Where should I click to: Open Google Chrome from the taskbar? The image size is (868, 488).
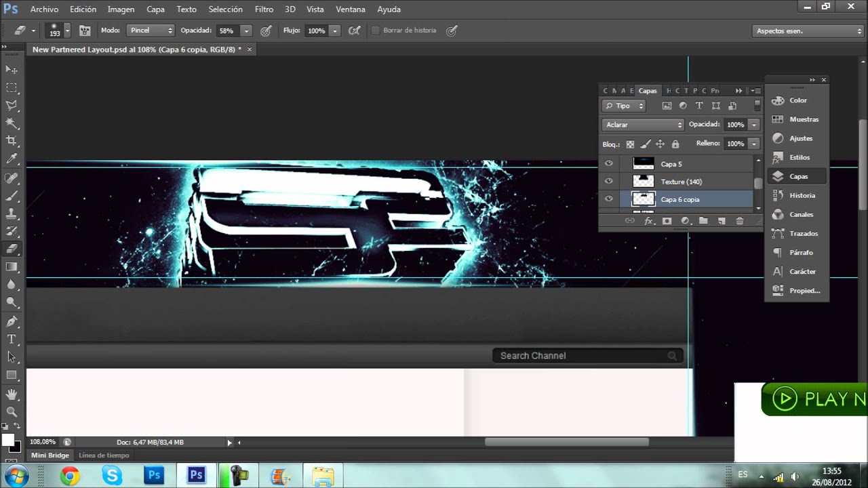point(70,475)
